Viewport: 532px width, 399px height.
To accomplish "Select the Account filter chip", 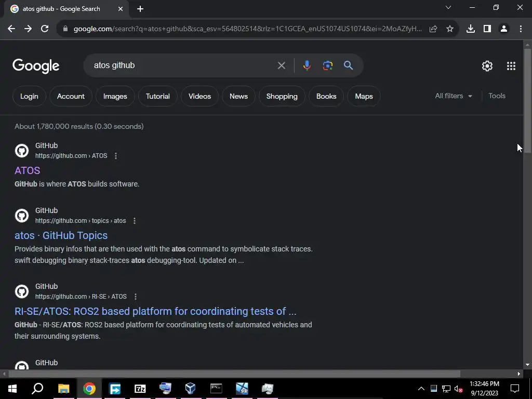I will [71, 96].
